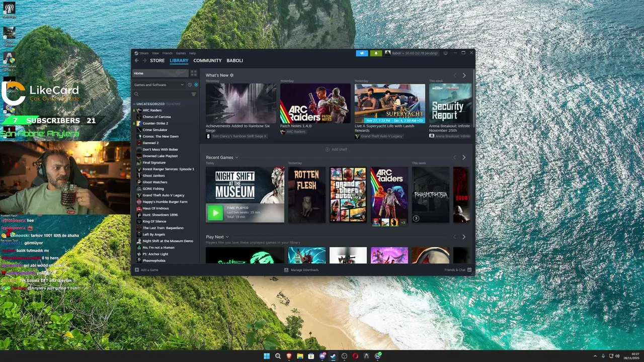Viewport: 644px width, 362px height.
Task: Select Cronos: The New Dawn entry
Action: point(160,136)
